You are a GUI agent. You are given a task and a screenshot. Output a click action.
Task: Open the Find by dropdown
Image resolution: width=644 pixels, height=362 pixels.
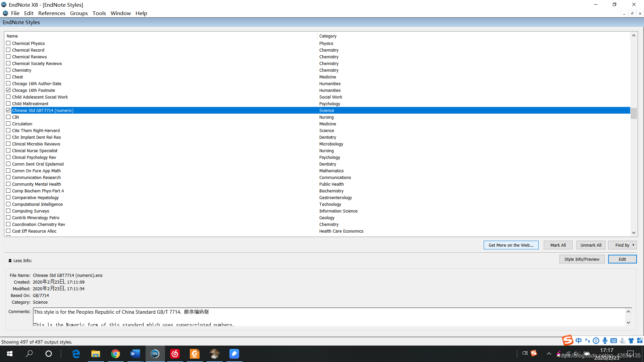coord(622,245)
